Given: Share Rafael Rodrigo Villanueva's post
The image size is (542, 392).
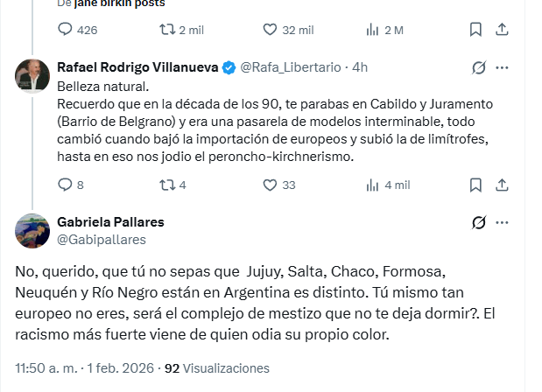Looking at the screenshot, I should [x=503, y=185].
